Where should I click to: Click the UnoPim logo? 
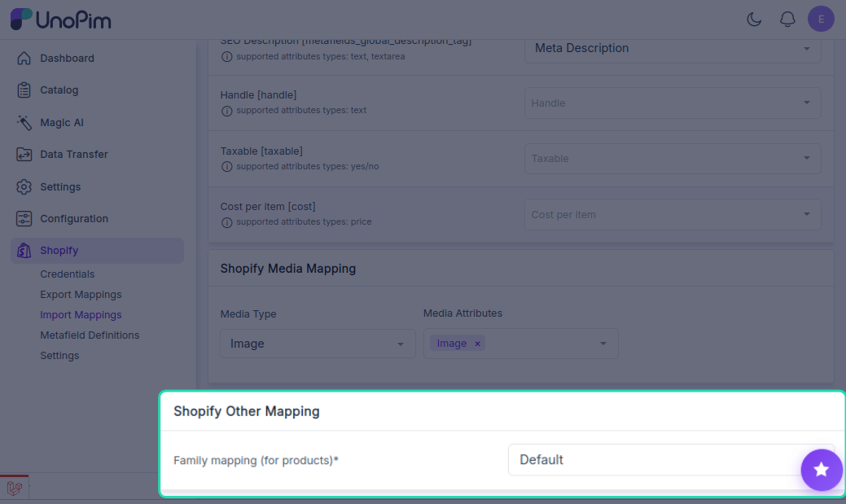pyautogui.click(x=60, y=20)
